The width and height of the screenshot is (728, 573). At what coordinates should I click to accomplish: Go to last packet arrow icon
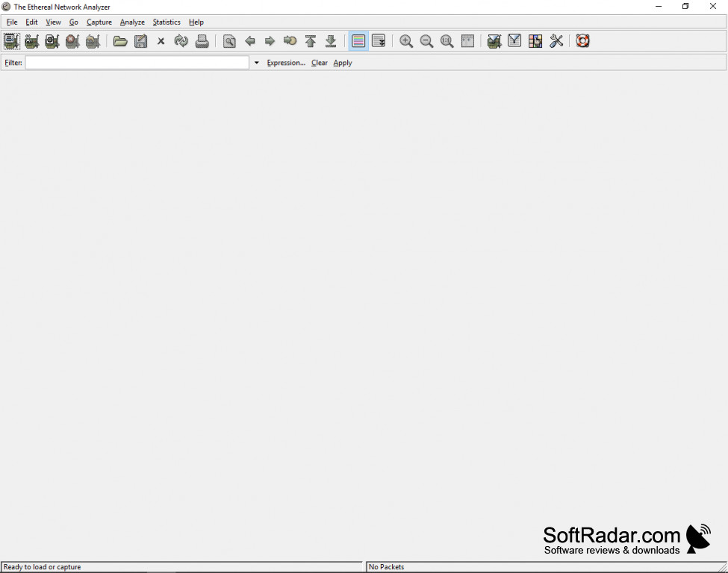point(331,41)
